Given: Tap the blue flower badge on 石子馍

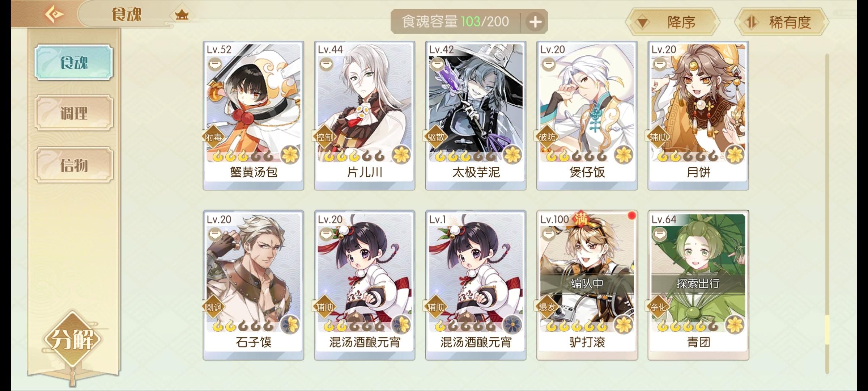Looking at the screenshot, I should (x=290, y=325).
